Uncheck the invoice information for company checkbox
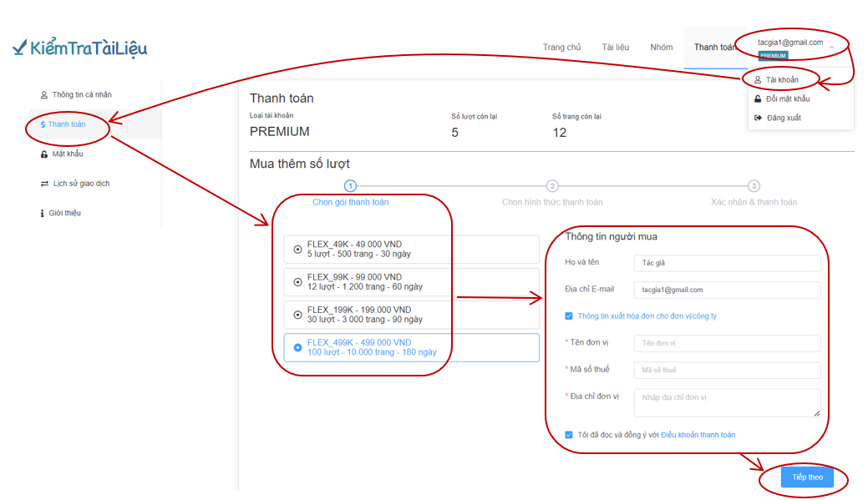 tap(569, 316)
